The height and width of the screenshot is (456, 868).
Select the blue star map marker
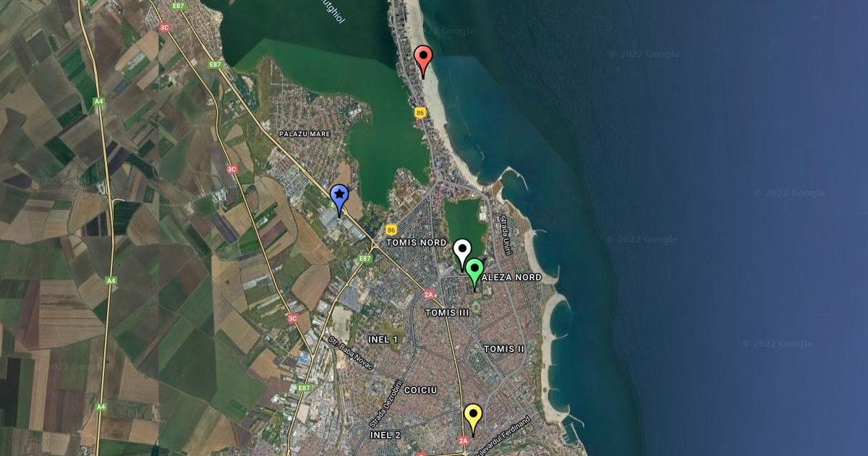pos(339,200)
